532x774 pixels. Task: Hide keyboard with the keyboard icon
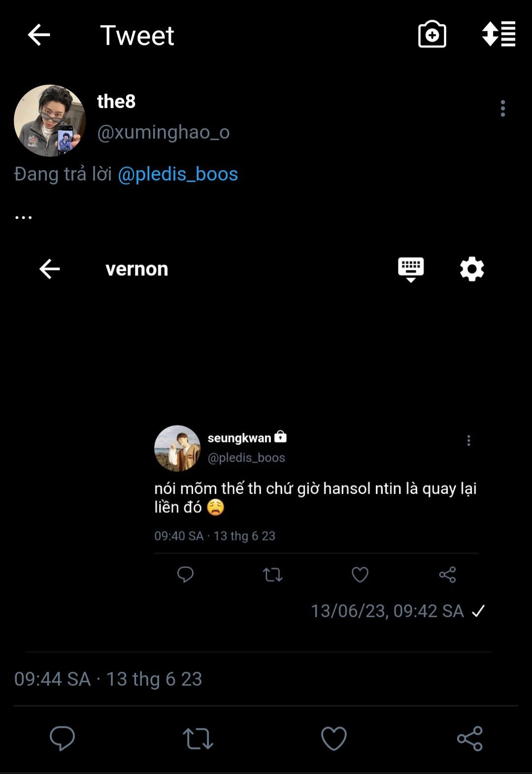[x=410, y=269]
